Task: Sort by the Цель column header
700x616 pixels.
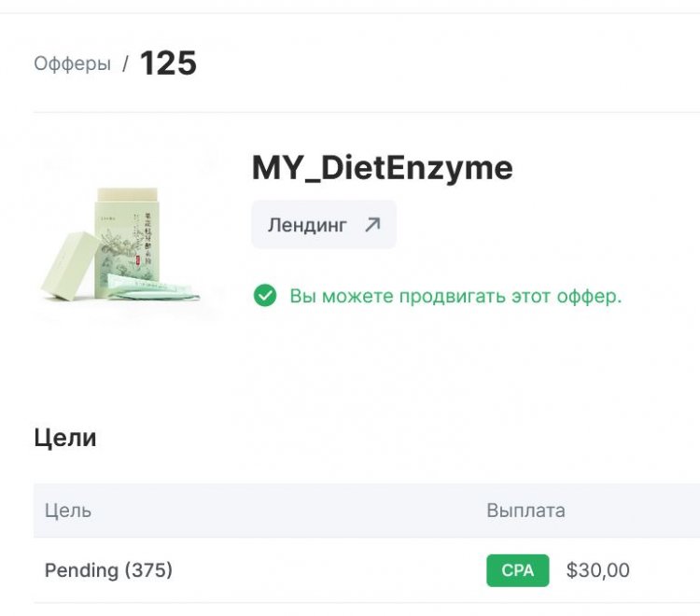Action: tap(68, 511)
